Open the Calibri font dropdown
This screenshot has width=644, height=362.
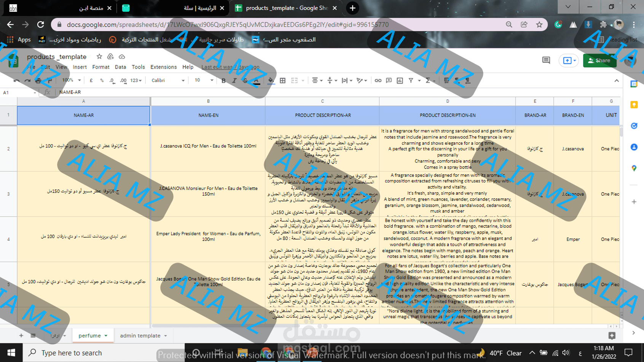168,80
